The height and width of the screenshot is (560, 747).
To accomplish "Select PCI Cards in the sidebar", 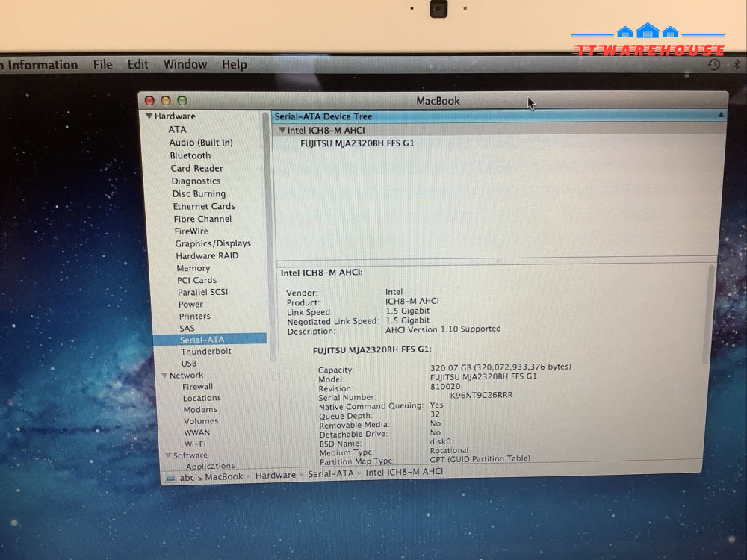I will (196, 280).
